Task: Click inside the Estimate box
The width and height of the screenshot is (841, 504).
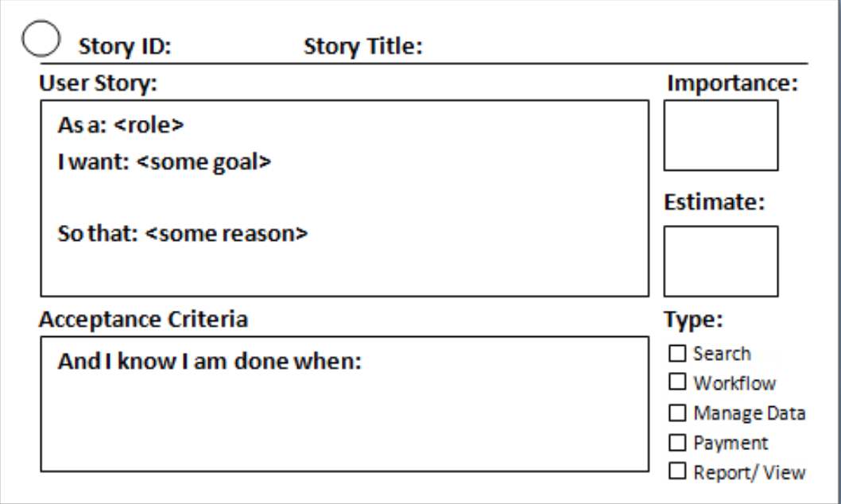Action: (x=721, y=261)
